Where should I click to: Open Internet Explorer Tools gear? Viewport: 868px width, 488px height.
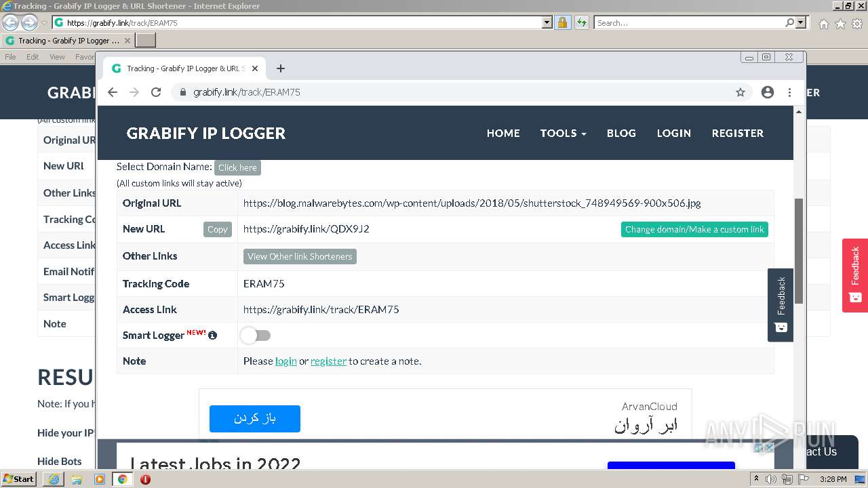(x=857, y=24)
